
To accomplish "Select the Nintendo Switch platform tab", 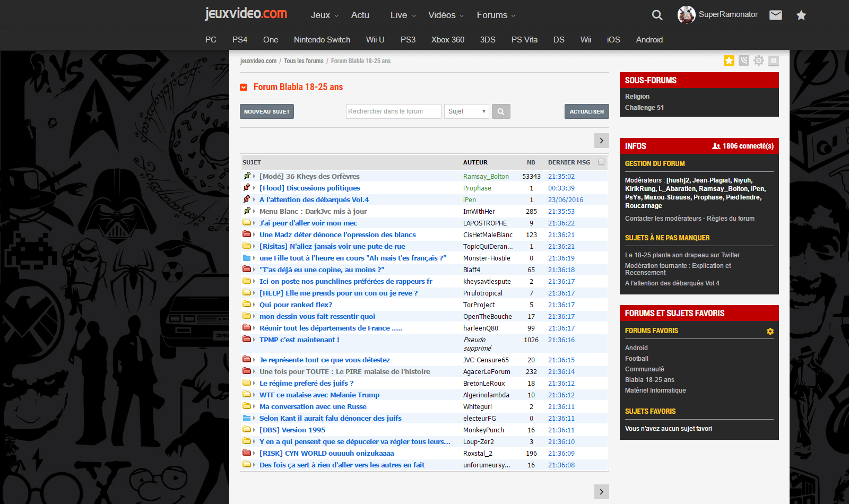I will [x=322, y=40].
